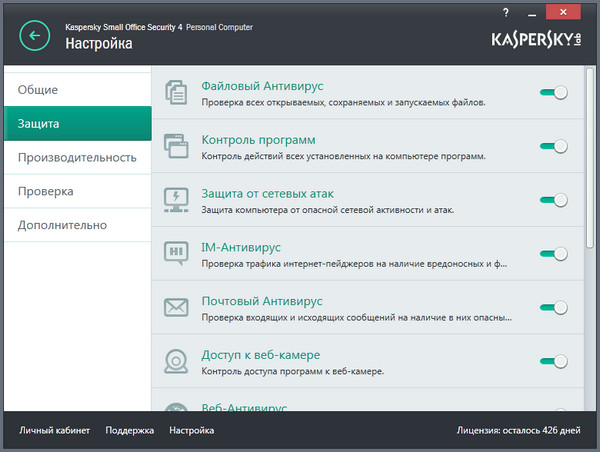Switch to the Производительность tab
Viewport: 600px width, 452px height.
click(x=76, y=157)
